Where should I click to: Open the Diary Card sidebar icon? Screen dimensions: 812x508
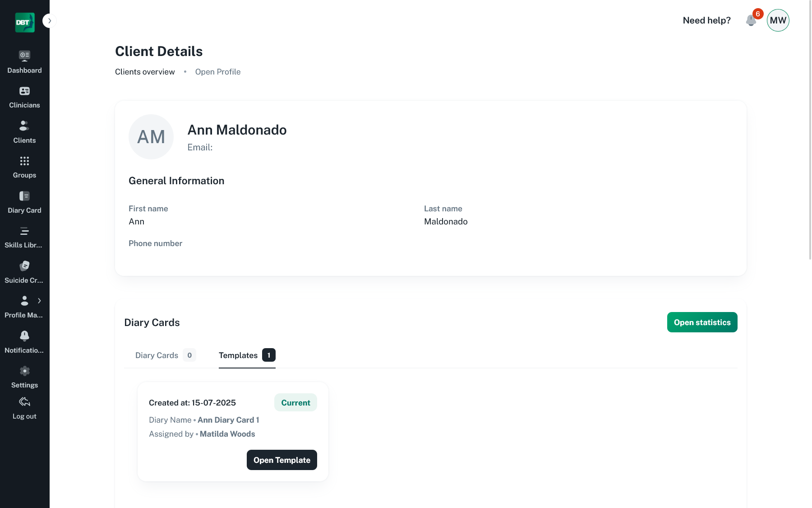click(x=24, y=196)
